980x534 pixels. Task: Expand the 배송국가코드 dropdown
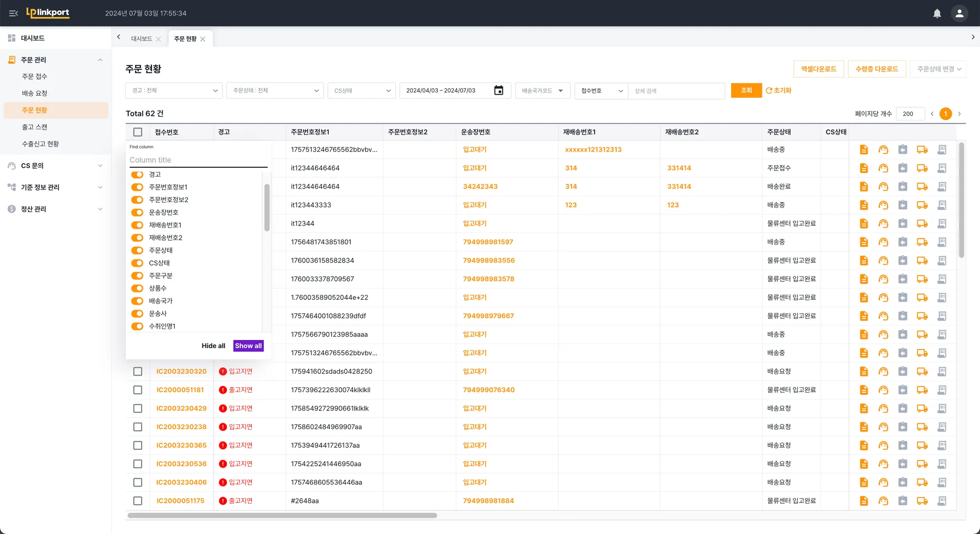pos(542,91)
